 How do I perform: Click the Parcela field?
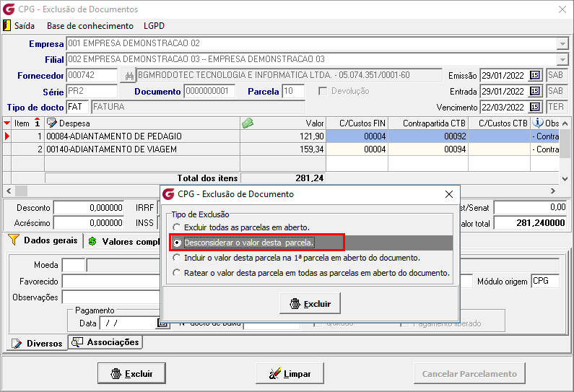pyautogui.click(x=293, y=91)
